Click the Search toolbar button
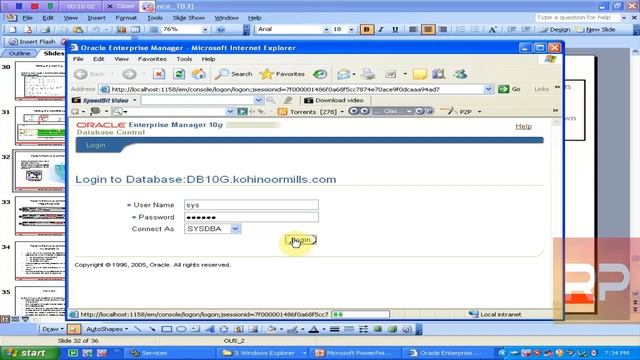Screen dimensions: 640x360 point(234,74)
